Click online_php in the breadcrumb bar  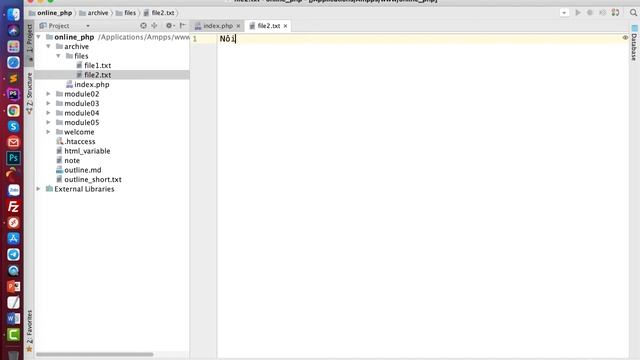pos(50,13)
